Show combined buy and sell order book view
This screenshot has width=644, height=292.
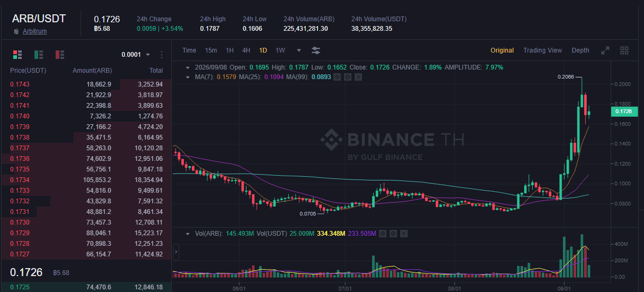click(17, 54)
